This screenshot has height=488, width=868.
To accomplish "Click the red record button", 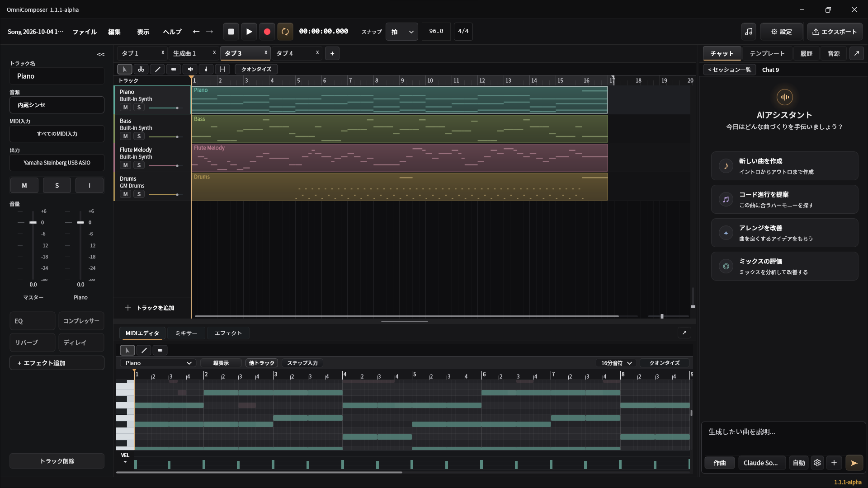I will (x=267, y=32).
